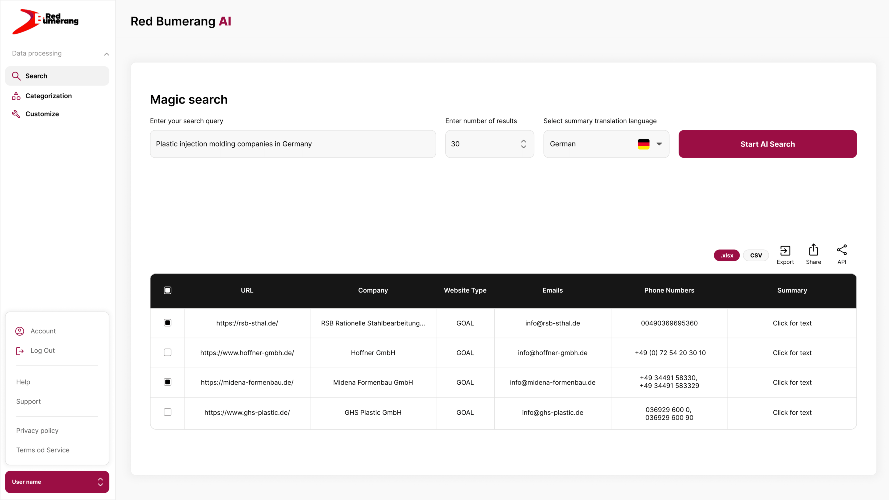Click email info@midena-formenbau.de
The width and height of the screenshot is (889, 500).
552,383
